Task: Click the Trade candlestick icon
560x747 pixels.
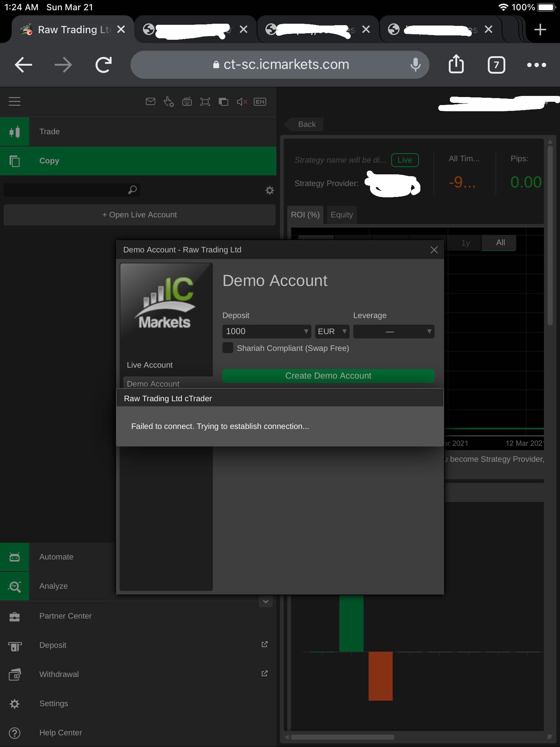Action: 15,132
